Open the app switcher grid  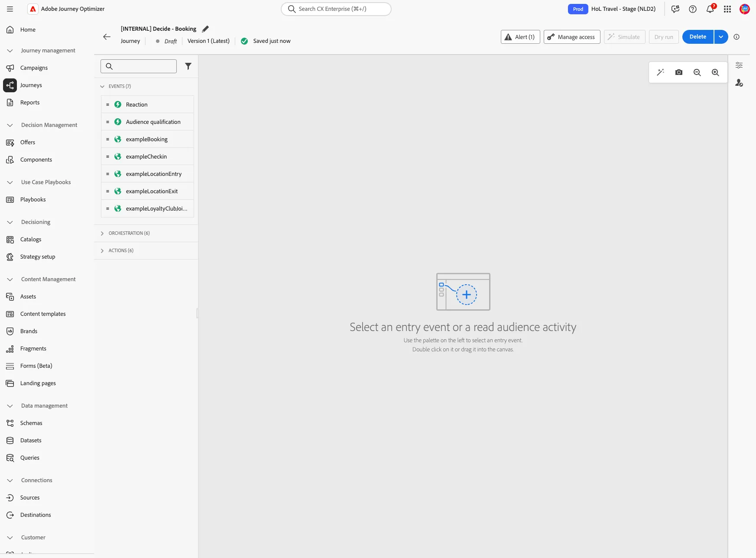pos(727,9)
